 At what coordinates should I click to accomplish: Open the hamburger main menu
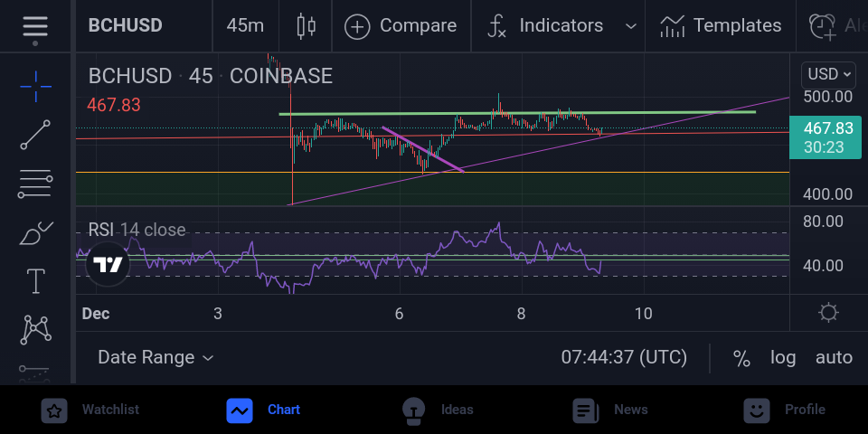tap(35, 26)
